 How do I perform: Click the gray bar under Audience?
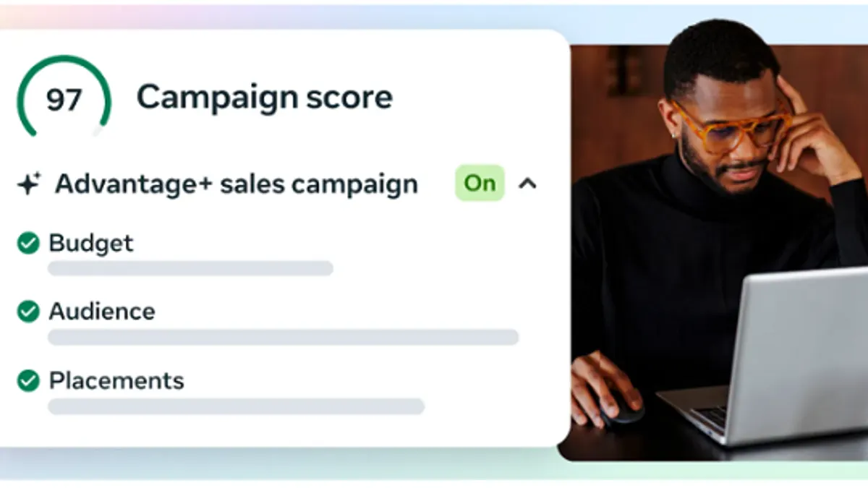(x=283, y=337)
